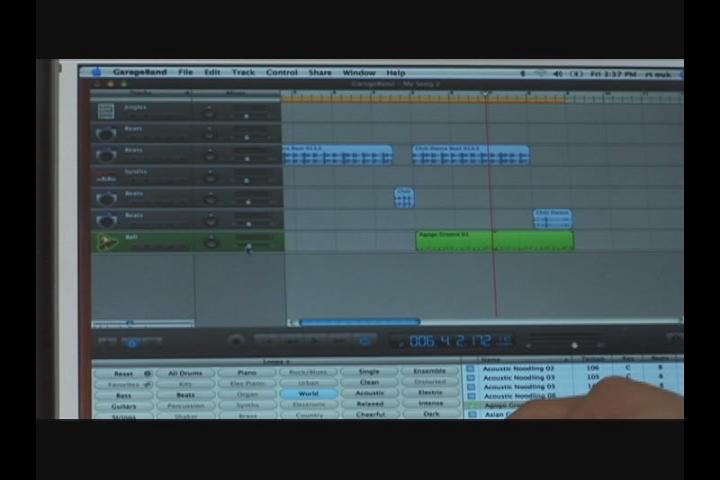Toggle the Guitars keyword button

coord(124,407)
